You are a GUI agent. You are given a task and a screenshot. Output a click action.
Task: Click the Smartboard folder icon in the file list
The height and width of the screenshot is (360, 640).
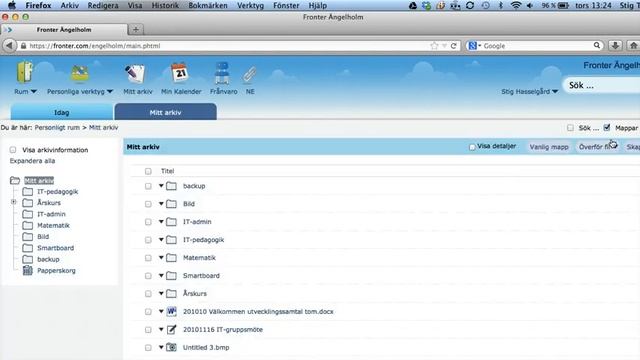tap(171, 276)
